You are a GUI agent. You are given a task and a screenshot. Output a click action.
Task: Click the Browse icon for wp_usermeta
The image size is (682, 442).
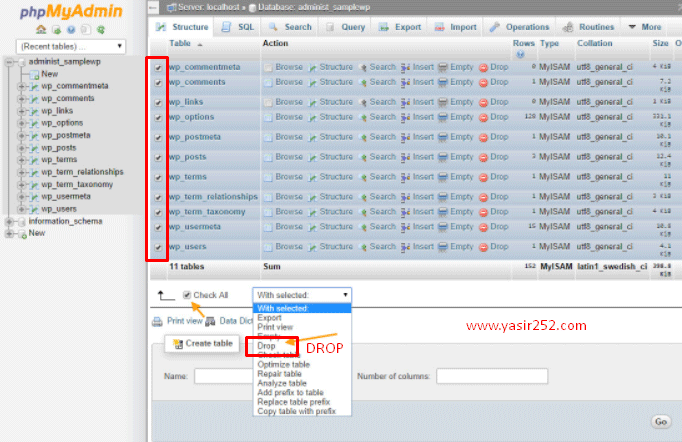268,227
